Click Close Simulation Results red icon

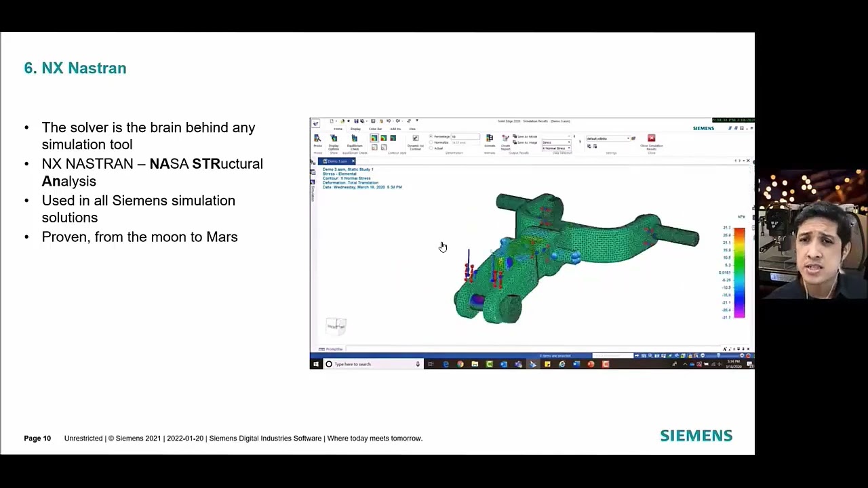(652, 138)
